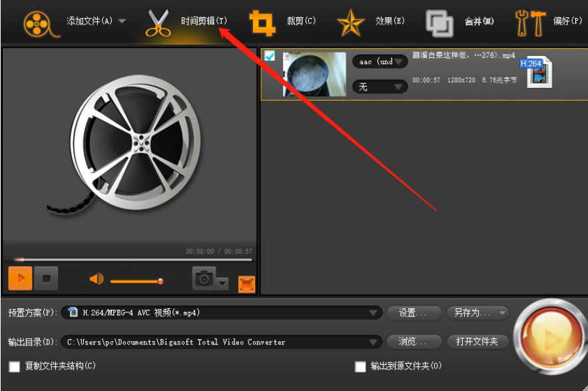Click the 1280x720 resolution text
Viewport: 588px width, 391px height.
coord(461,80)
